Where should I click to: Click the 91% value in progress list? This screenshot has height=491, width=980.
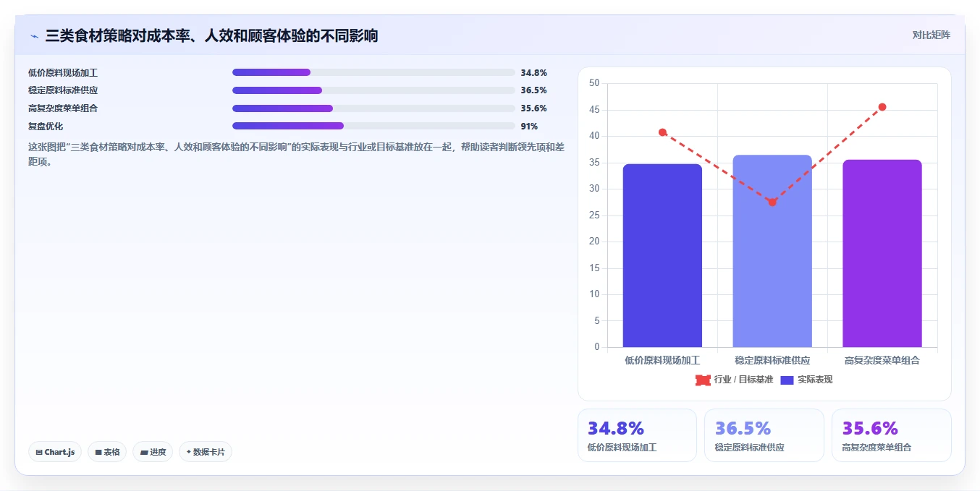pos(529,126)
